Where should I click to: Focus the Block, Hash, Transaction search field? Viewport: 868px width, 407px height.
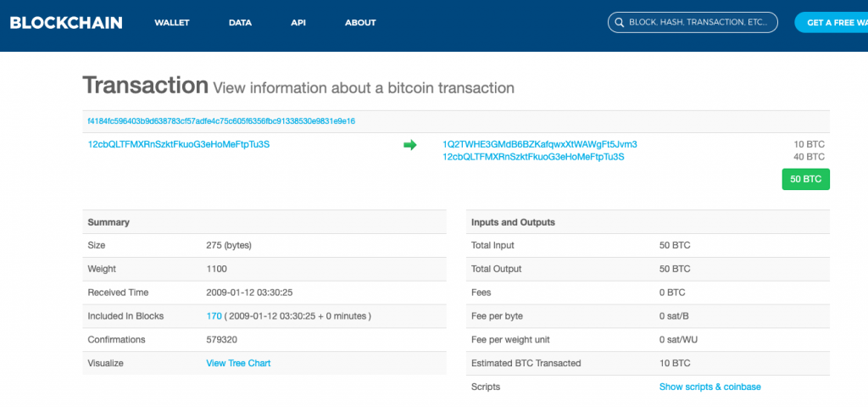698,23
